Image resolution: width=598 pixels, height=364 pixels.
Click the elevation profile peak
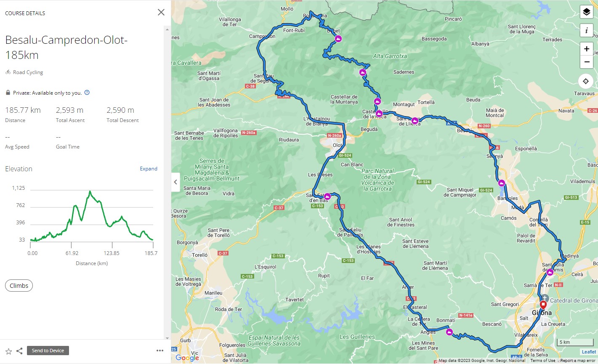point(90,192)
